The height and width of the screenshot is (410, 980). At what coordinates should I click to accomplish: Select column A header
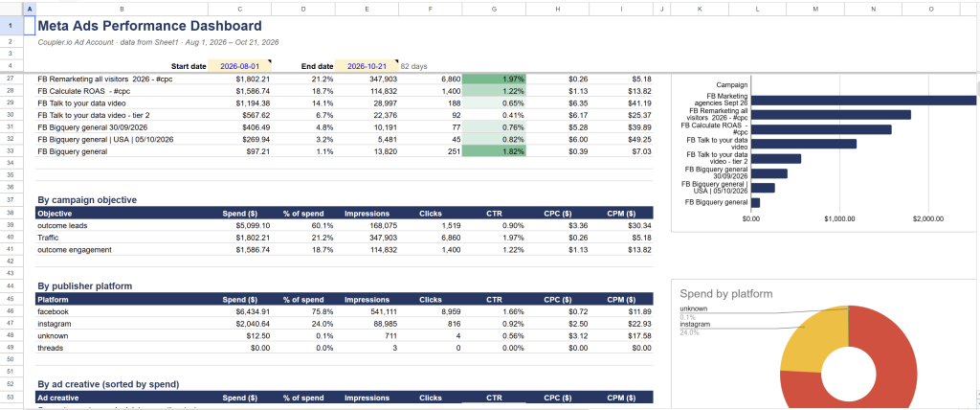pyautogui.click(x=30, y=10)
